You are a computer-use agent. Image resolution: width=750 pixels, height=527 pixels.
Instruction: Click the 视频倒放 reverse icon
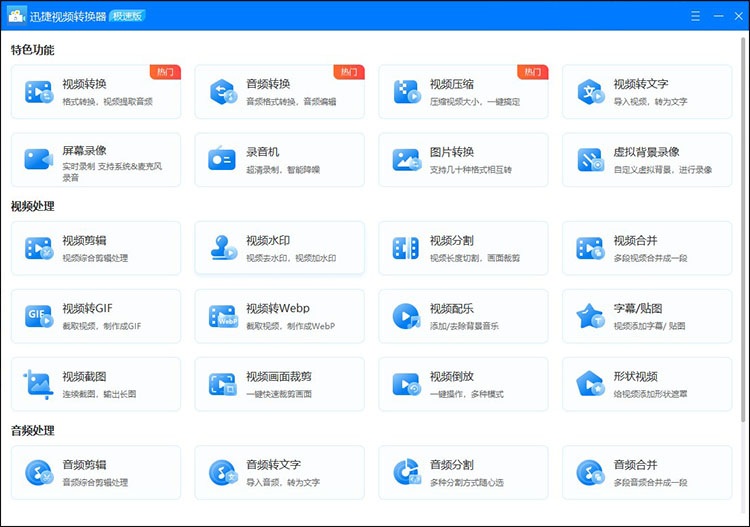point(407,384)
